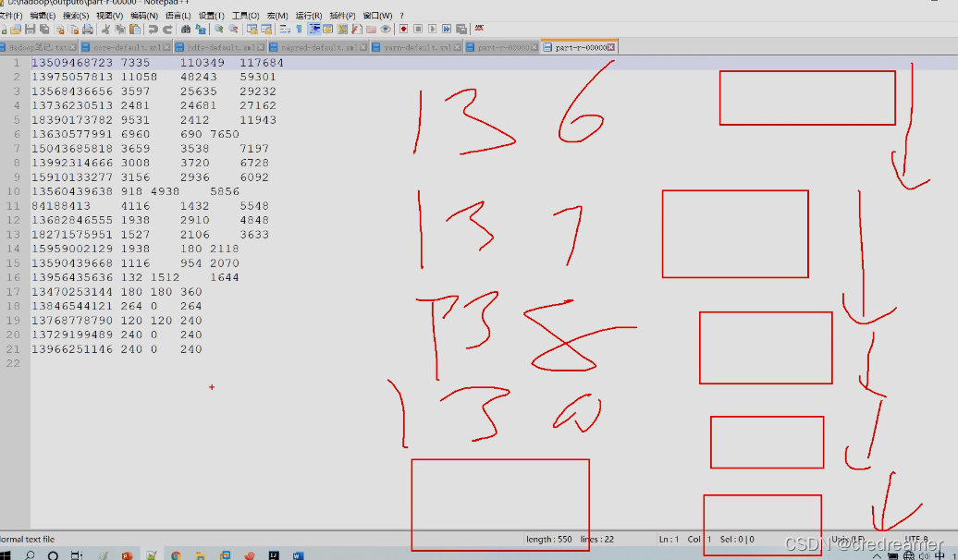Print the document with the printer icon
The height and width of the screenshot is (560, 958).
tap(87, 29)
